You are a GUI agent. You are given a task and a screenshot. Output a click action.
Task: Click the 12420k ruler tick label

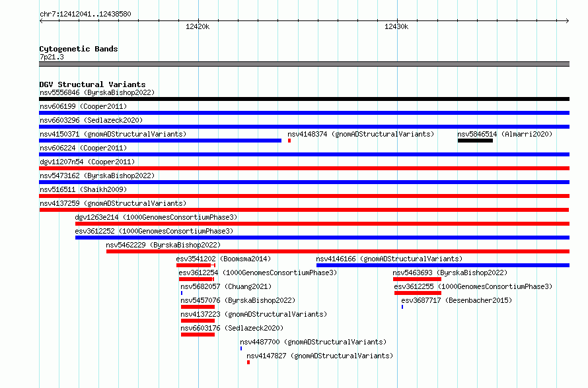click(198, 26)
